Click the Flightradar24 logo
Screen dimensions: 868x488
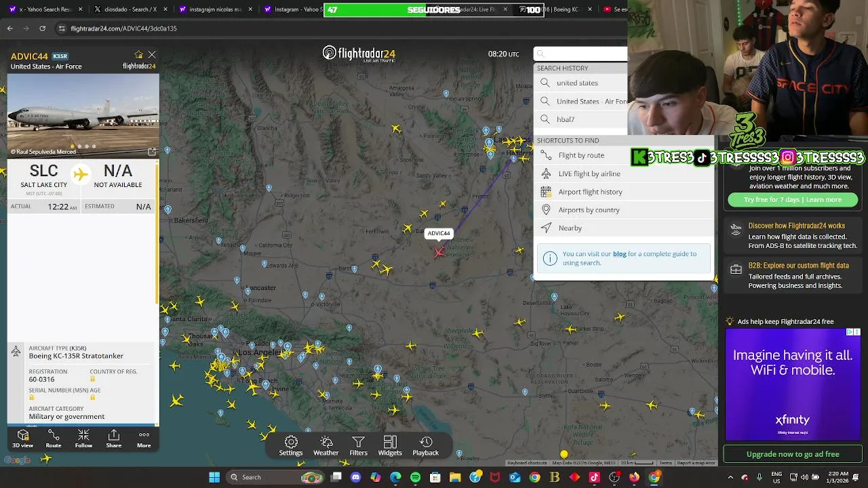coord(359,54)
